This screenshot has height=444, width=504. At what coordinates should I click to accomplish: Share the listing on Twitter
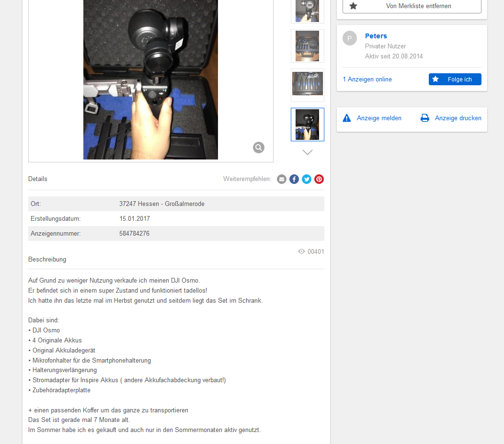(307, 179)
